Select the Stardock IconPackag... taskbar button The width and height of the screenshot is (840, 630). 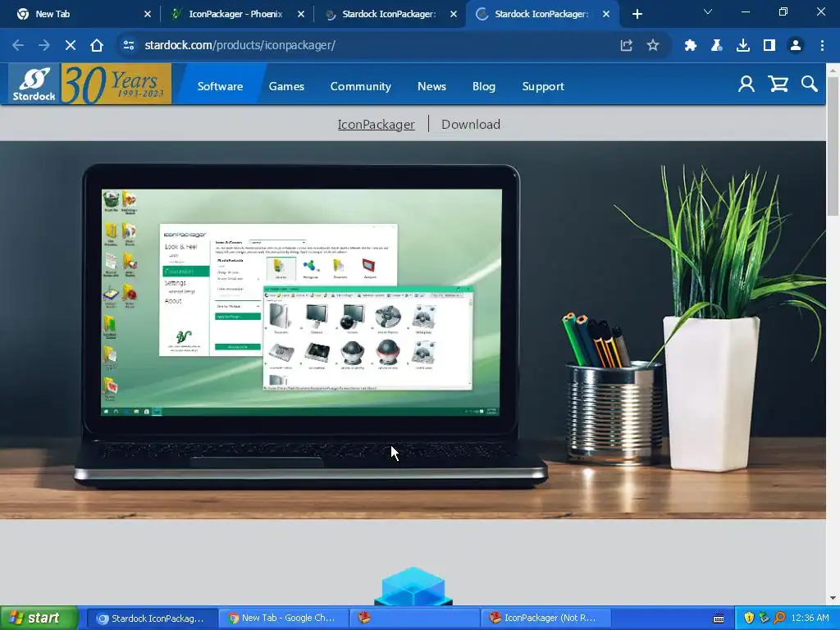[152, 619]
